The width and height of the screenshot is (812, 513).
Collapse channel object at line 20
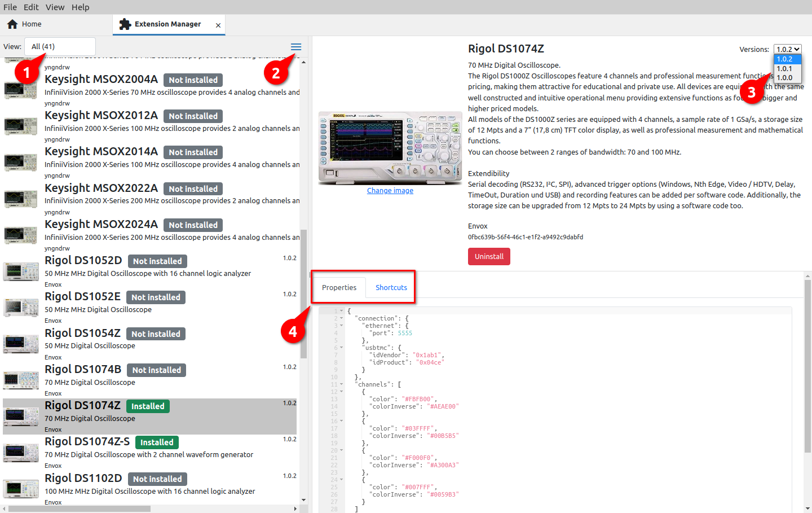[x=341, y=450]
